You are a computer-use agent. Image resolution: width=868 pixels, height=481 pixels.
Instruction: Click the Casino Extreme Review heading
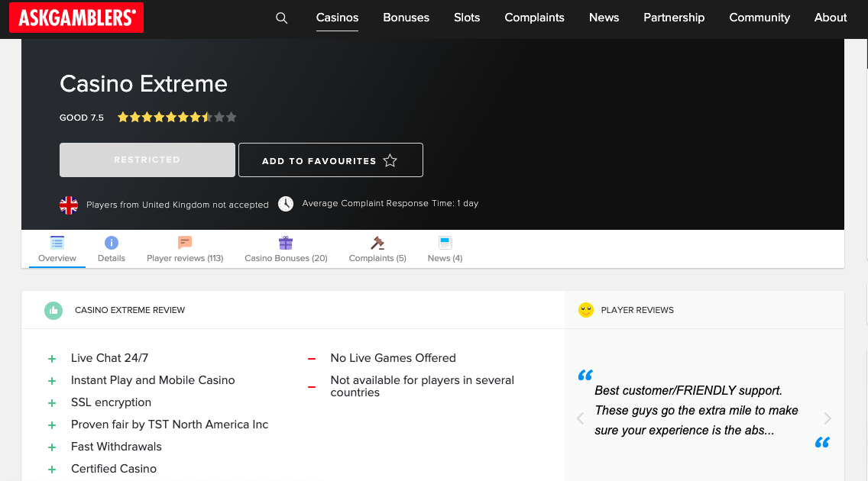(x=130, y=310)
